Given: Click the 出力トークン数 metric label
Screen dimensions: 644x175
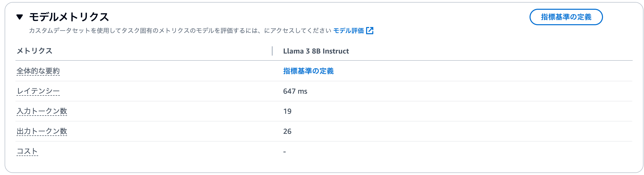Looking at the screenshot, I should click(x=42, y=131).
